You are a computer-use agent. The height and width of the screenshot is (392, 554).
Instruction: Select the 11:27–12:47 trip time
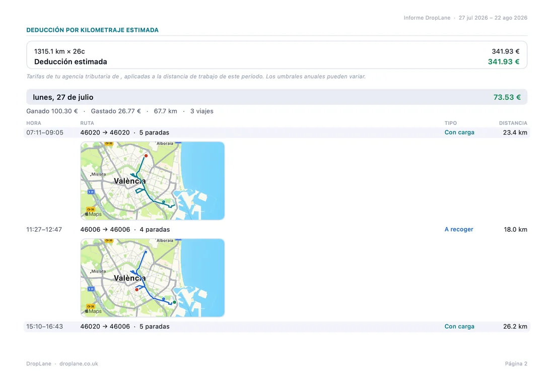[x=44, y=229]
